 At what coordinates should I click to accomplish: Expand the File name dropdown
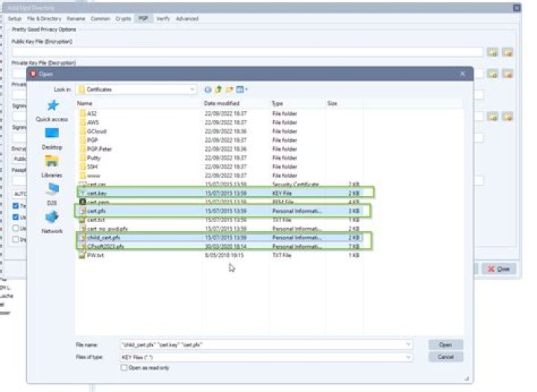pyautogui.click(x=408, y=345)
